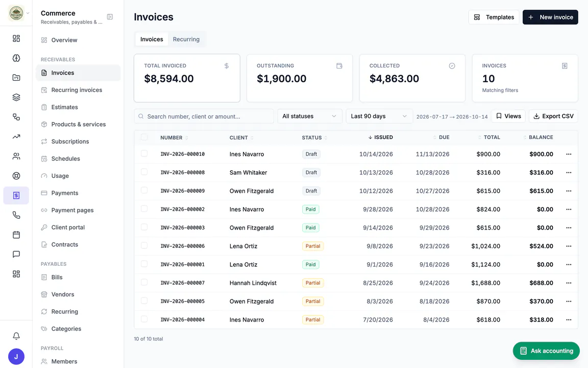
Task: Collapse the Commerce sidebar panel icon
Action: coord(110,17)
